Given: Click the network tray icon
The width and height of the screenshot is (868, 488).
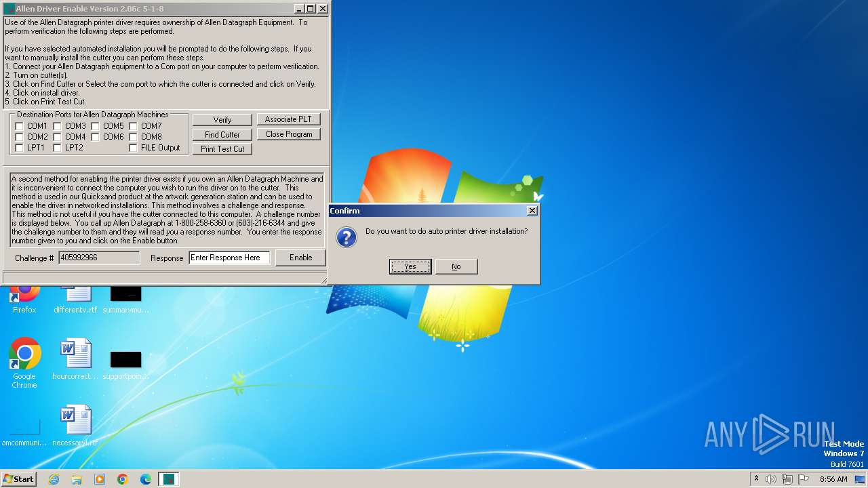Looking at the screenshot, I should (x=787, y=479).
